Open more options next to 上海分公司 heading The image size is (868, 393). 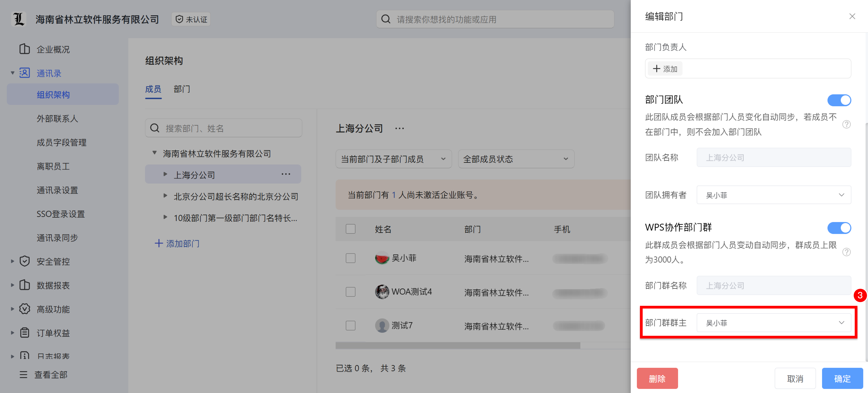(x=399, y=128)
